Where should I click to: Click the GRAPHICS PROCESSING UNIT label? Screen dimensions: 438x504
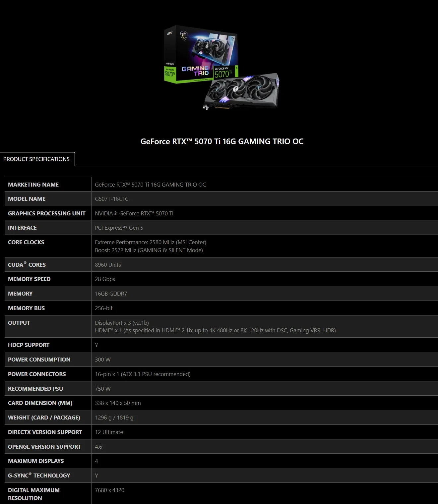(46, 213)
